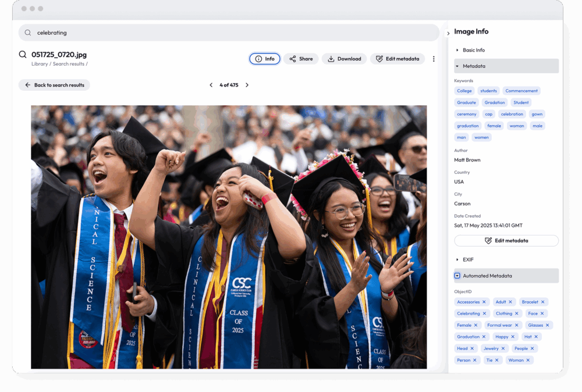This screenshot has width=582, height=392.
Task: Download the current image
Action: pyautogui.click(x=344, y=59)
